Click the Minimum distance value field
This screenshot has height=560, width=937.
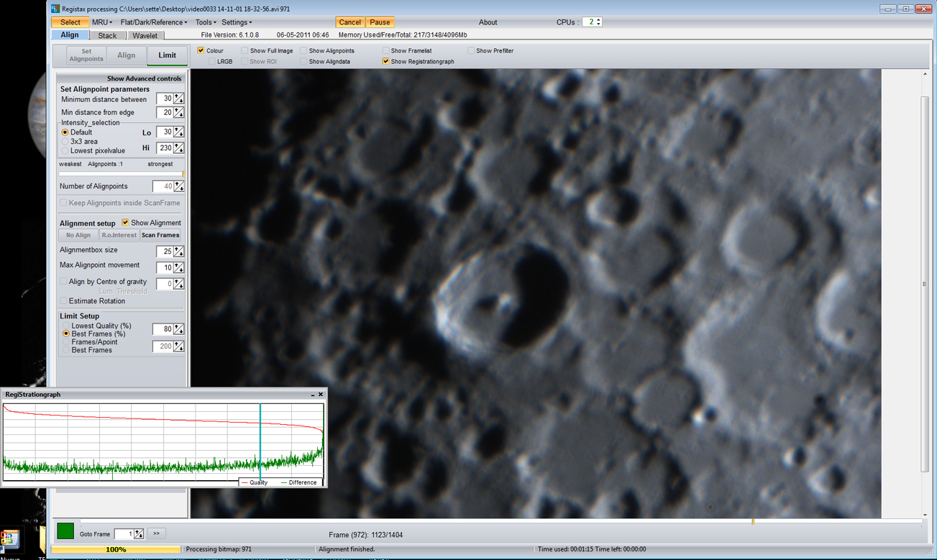click(165, 98)
